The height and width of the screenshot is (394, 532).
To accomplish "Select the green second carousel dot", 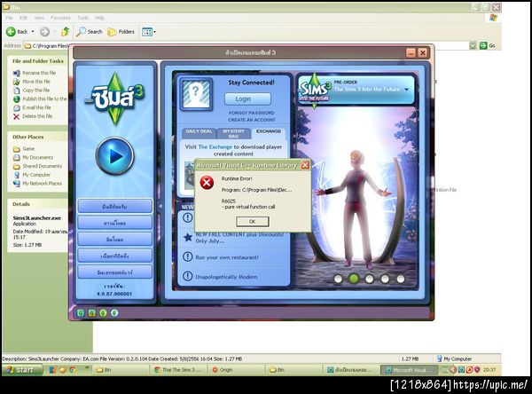I will point(354,279).
